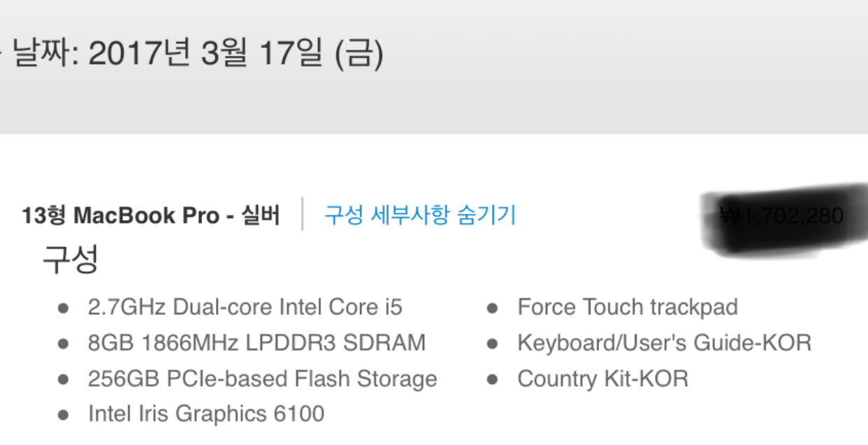Click the bullet before '2.7GHz Dual-core Intel Core i5'
Image resolution: width=868 pixels, height=445 pixels.
64,308
